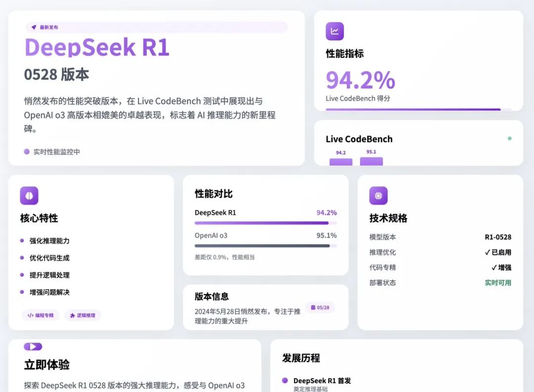Click the code brackets icon in 编程专精 tag
534x392 pixels.
(30, 315)
